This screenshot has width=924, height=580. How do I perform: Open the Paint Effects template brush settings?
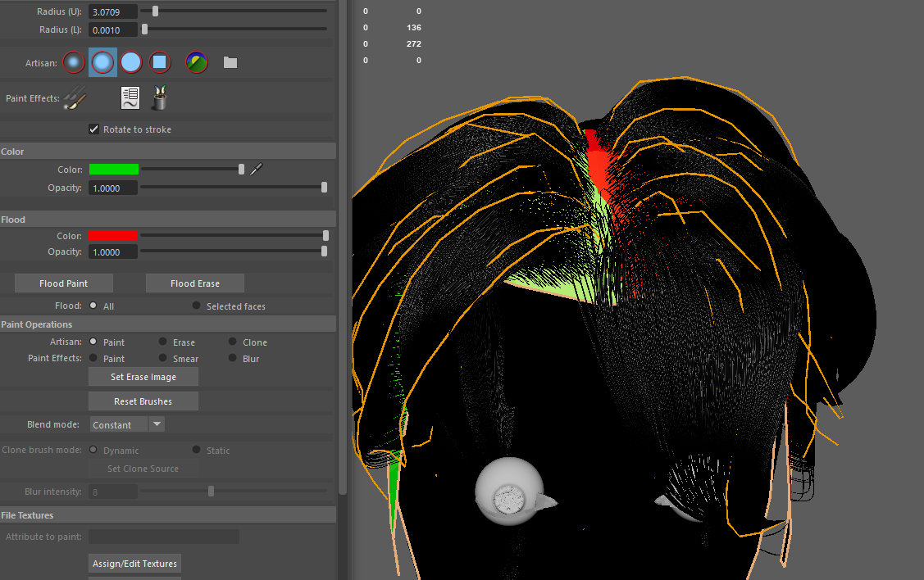point(130,98)
